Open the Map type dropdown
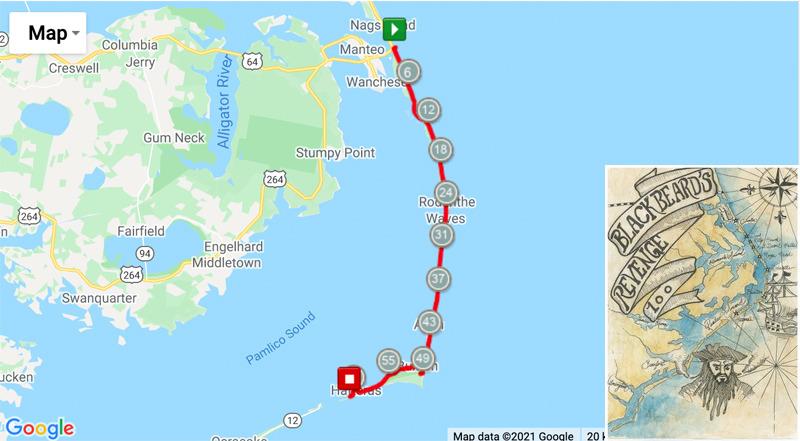The image size is (800, 441). 48,33
